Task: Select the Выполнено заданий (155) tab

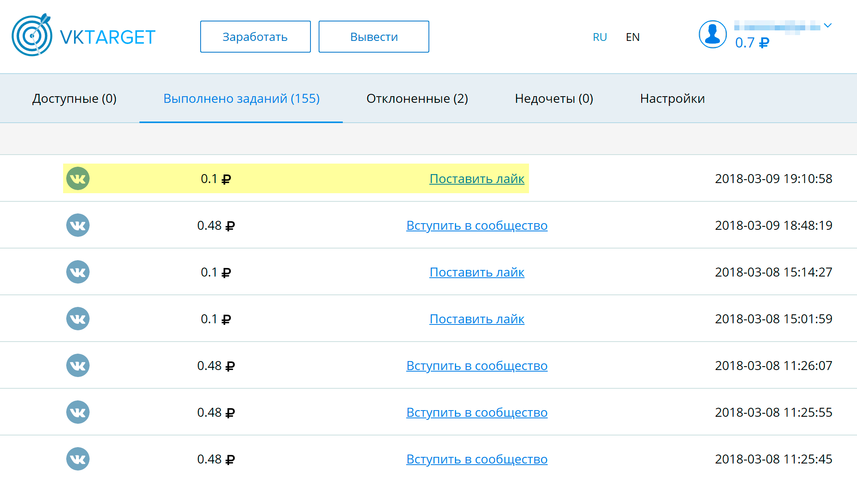Action: (x=242, y=99)
